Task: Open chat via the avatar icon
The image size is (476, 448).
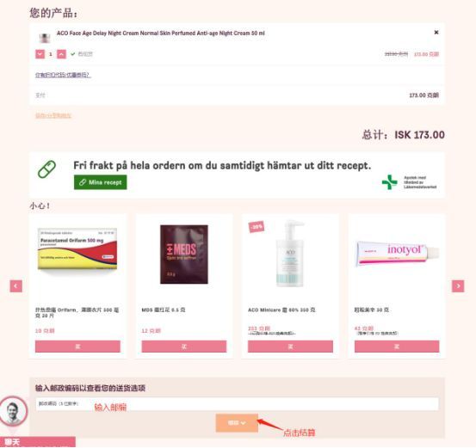Action: tap(13, 412)
